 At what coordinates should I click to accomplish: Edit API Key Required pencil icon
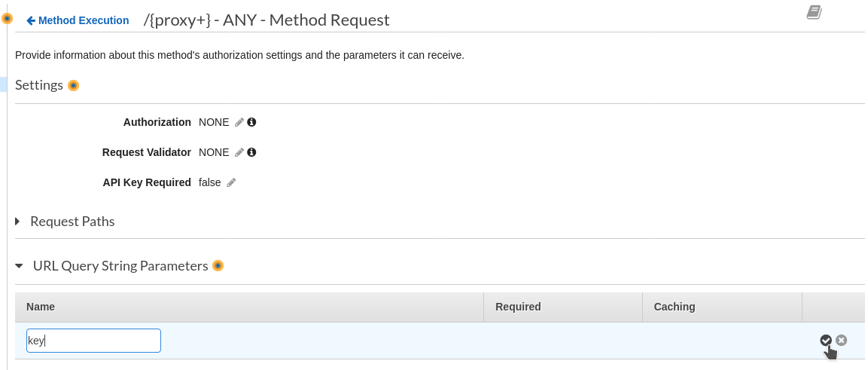click(231, 183)
